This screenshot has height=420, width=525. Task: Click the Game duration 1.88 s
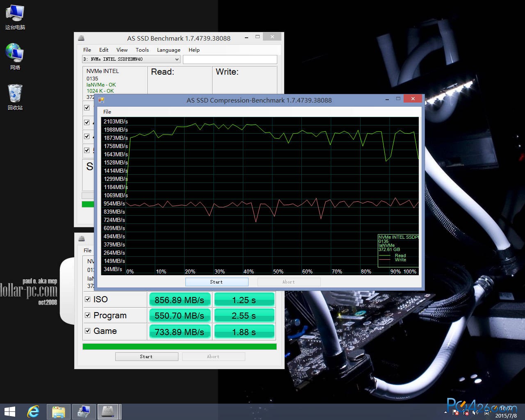(x=244, y=331)
